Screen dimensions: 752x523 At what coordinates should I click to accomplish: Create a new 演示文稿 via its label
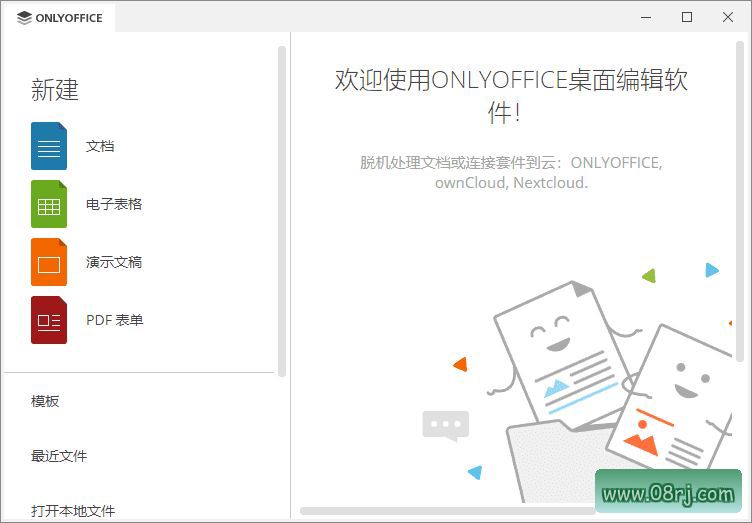[x=114, y=262]
